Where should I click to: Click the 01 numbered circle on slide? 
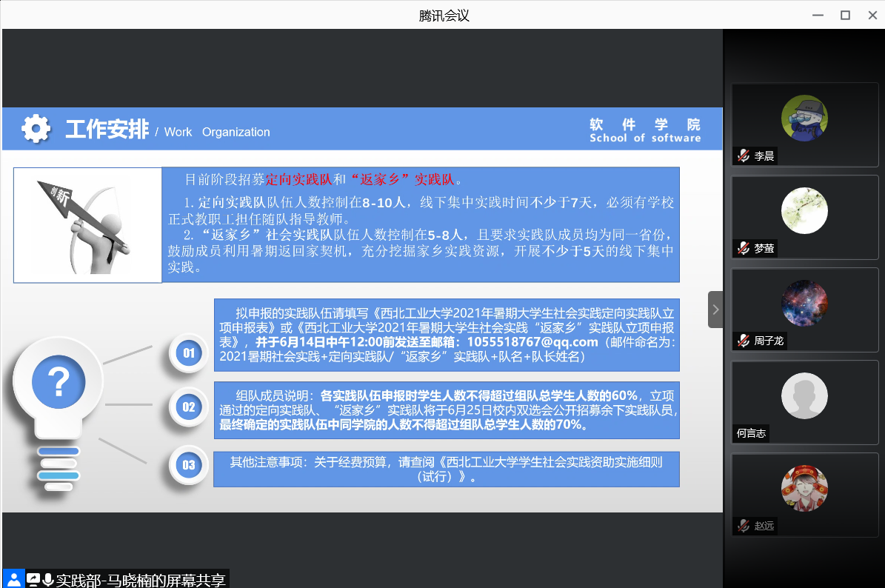[189, 353]
